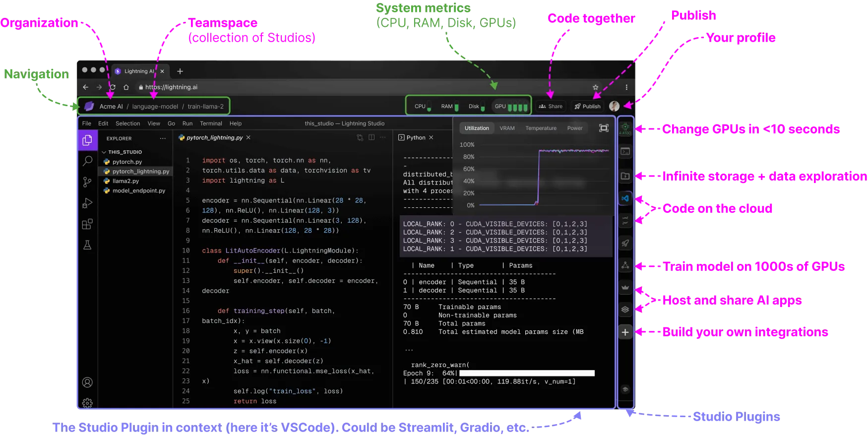868x435 pixels.
Task: Open the browser three-dot menu
Action: tap(626, 87)
